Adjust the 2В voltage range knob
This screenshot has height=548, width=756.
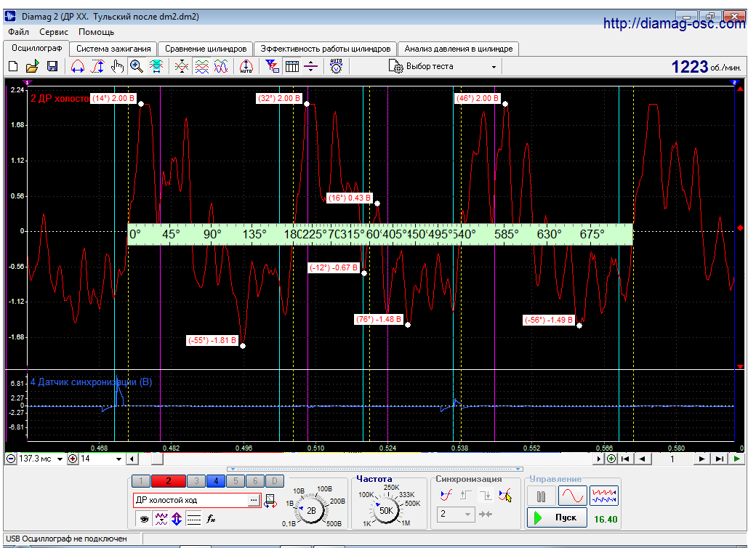coord(311,511)
